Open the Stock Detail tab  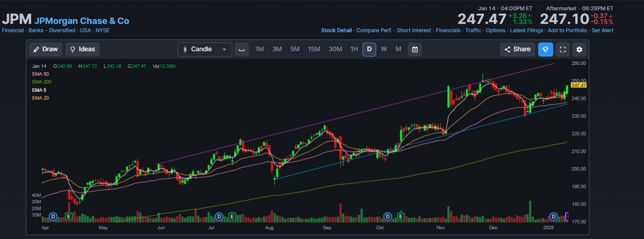click(x=336, y=30)
